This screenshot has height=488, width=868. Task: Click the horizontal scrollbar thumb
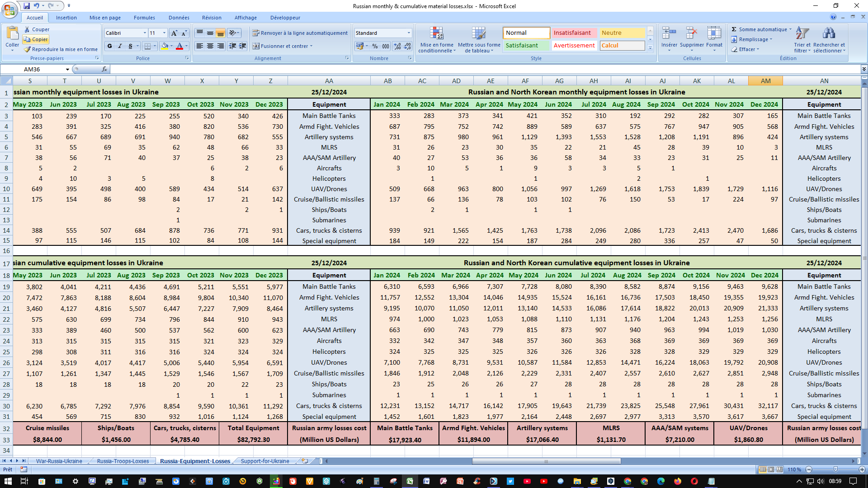point(546,461)
